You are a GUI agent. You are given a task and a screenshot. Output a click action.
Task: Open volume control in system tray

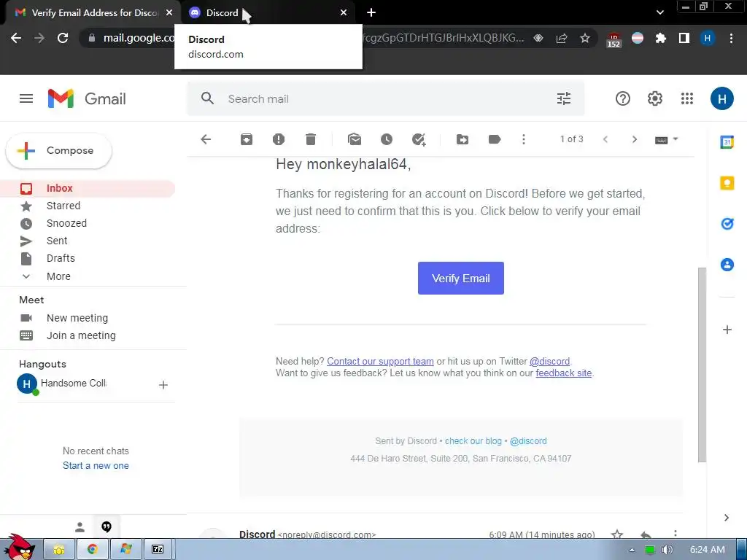(x=667, y=550)
